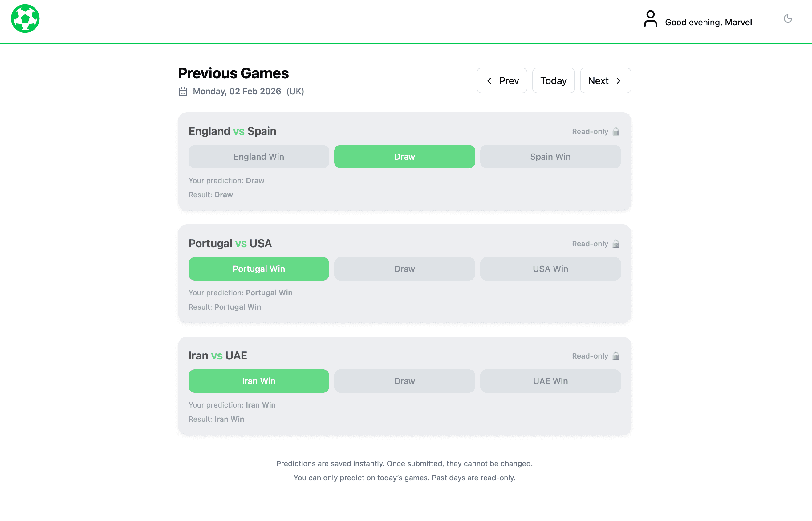Select Draw for Iran vs UAE

click(404, 381)
